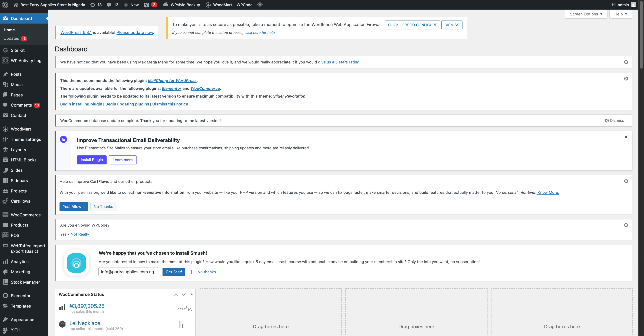This screenshot has width=644, height=336.
Task: Dismiss the Max Mega Menu rating notice
Action: pyautogui.click(x=626, y=62)
